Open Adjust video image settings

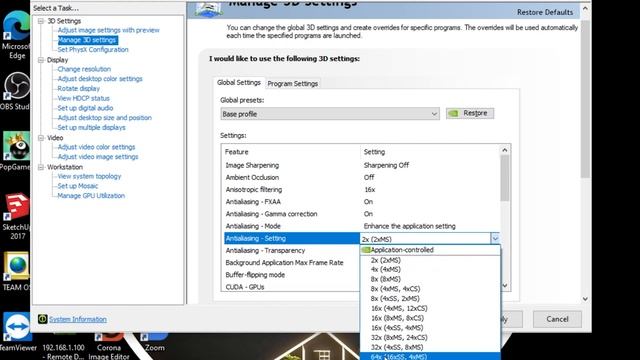point(98,157)
